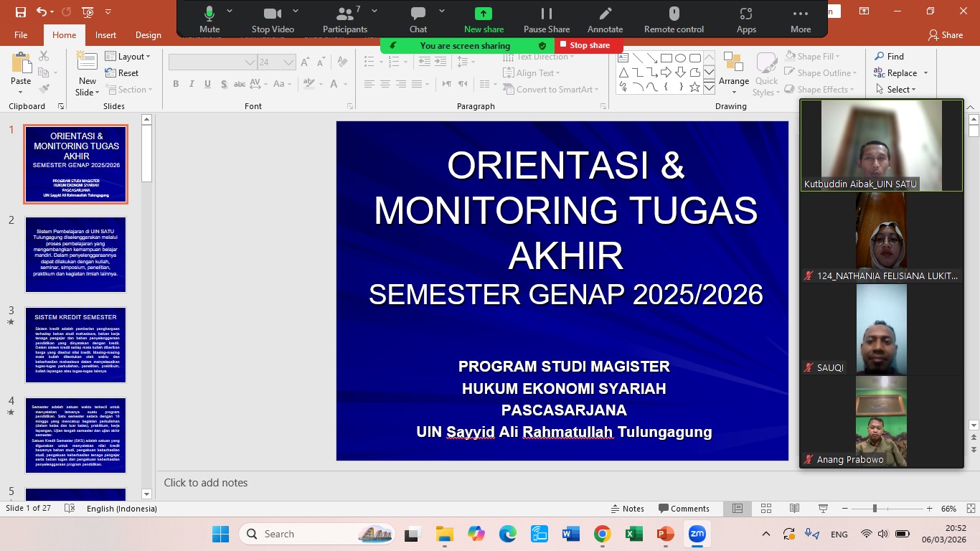Open the slide Layout dropdown
This screenshot has width=980, height=551.
point(128,57)
